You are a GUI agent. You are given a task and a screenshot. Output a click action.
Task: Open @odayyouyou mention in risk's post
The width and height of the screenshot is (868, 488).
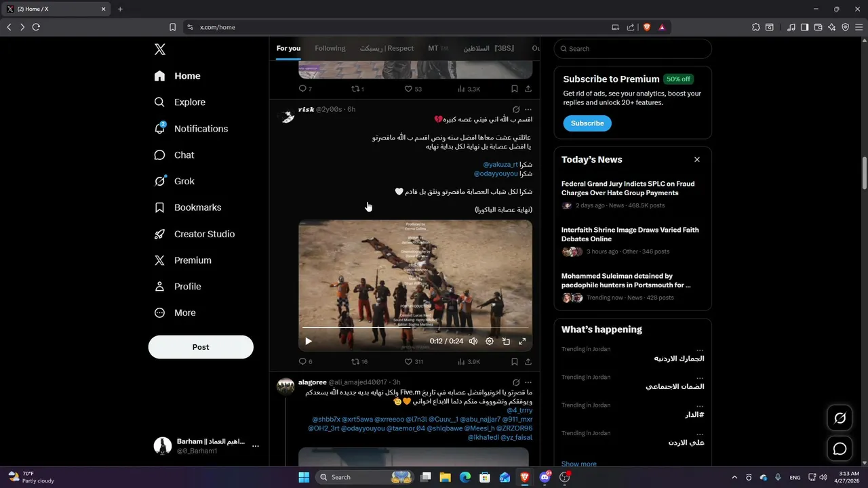pos(496,174)
